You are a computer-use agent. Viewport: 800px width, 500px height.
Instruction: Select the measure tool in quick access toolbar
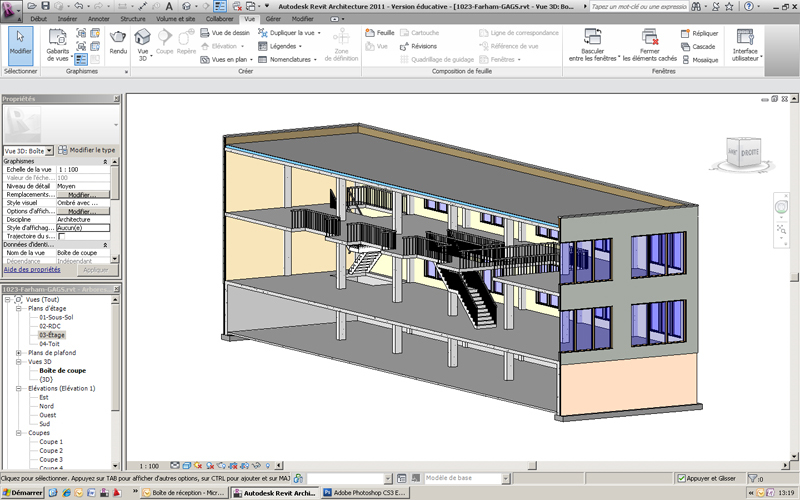pos(143,6)
